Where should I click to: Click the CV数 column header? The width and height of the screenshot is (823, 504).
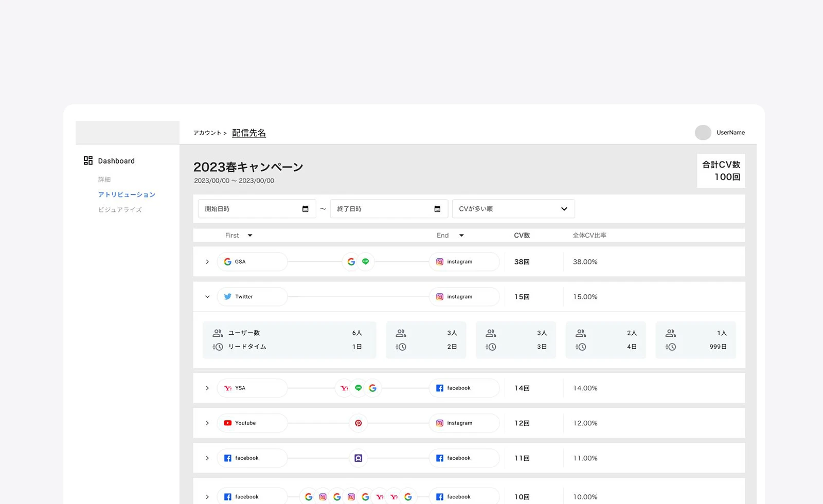click(522, 235)
